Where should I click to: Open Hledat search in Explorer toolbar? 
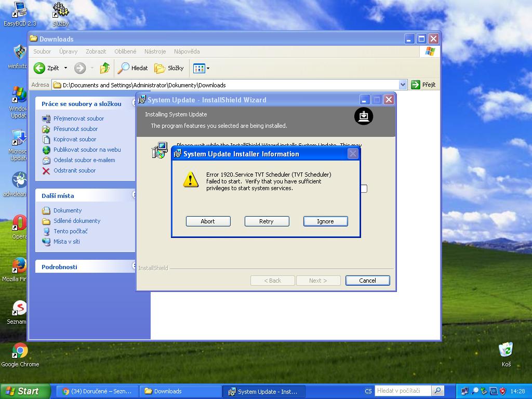click(x=132, y=68)
